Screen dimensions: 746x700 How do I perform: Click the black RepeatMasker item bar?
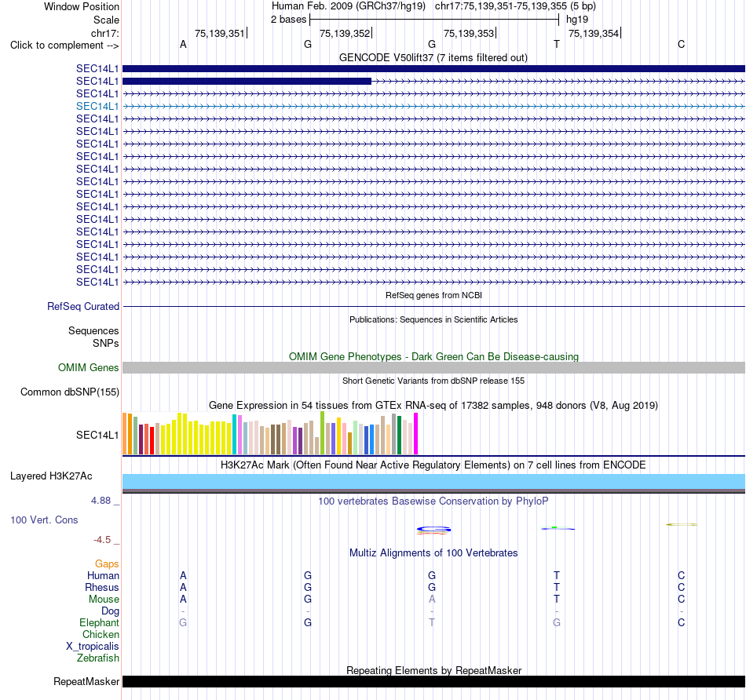point(434,681)
